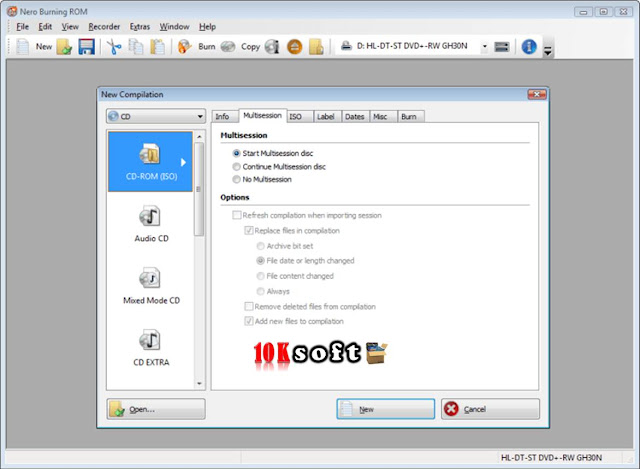The height and width of the screenshot is (469, 640).
Task: Switch to the Dates tab
Action: pyautogui.click(x=354, y=117)
